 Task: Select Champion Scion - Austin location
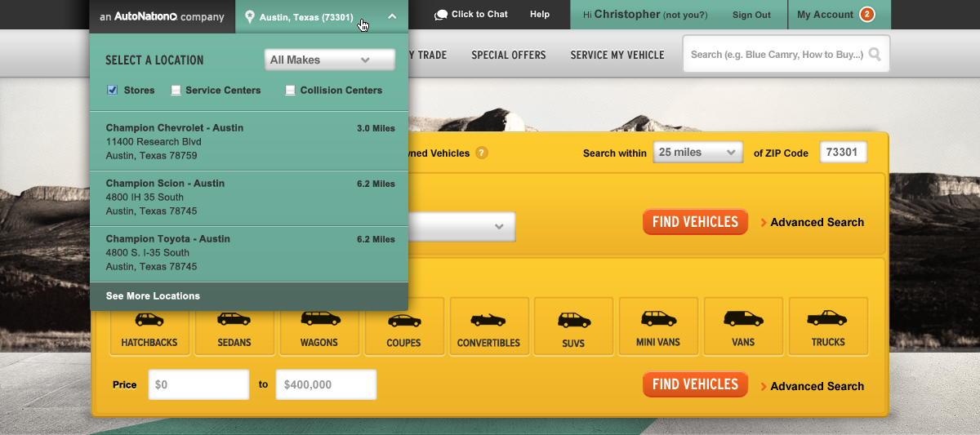click(249, 198)
